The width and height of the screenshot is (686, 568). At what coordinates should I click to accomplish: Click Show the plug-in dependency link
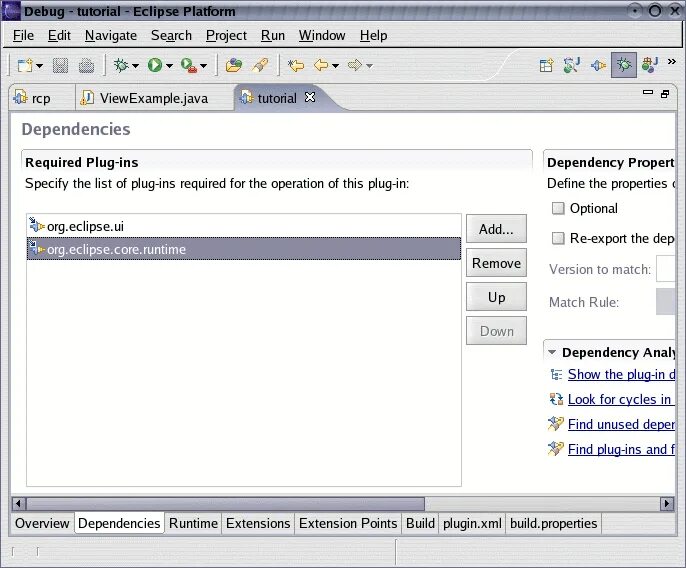[621, 374]
